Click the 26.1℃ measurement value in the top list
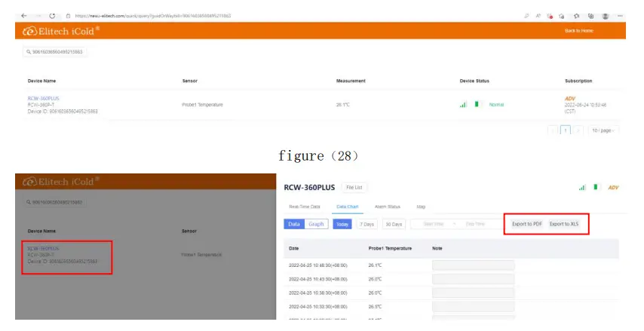 click(x=343, y=105)
